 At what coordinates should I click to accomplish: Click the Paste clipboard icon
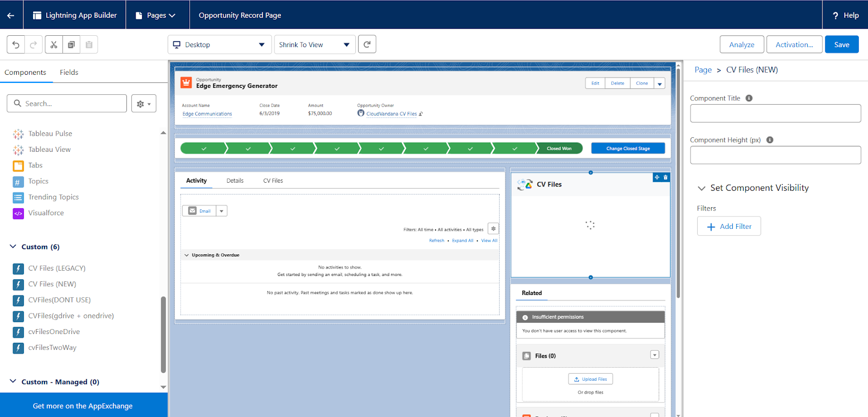pyautogui.click(x=89, y=44)
